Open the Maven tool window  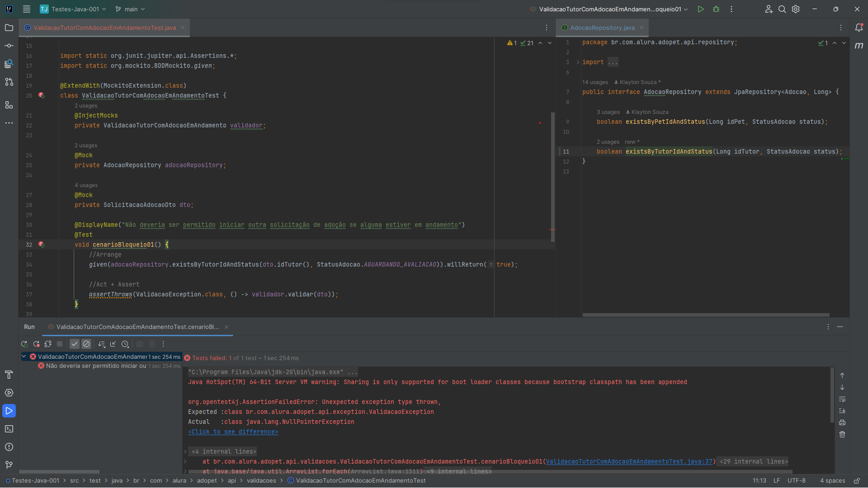point(859,46)
